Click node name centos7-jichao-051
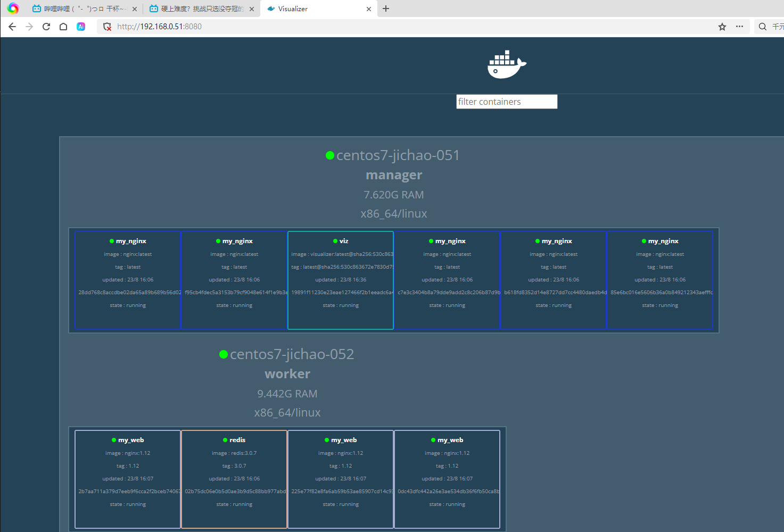The width and height of the screenshot is (784, 532). (398, 155)
